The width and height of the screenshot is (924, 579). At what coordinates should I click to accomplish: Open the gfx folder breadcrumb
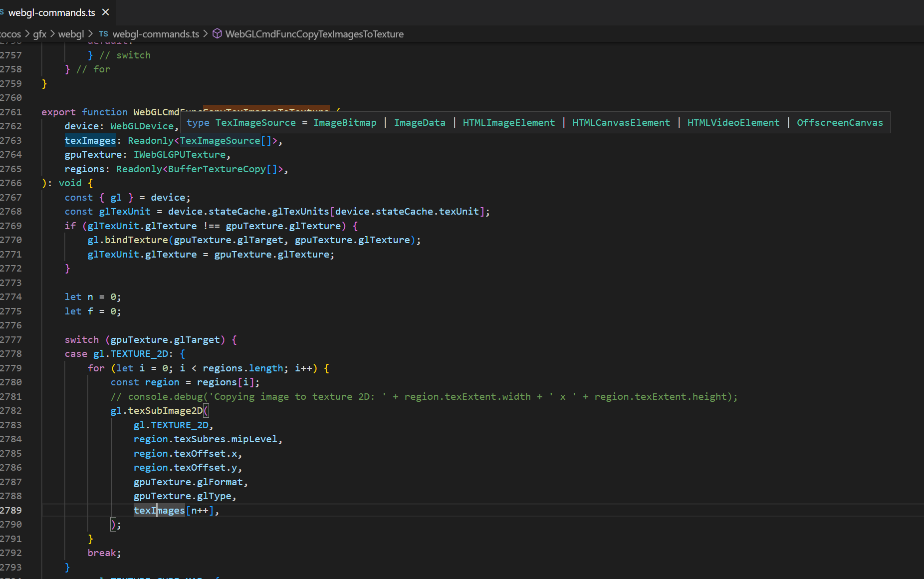coord(39,34)
